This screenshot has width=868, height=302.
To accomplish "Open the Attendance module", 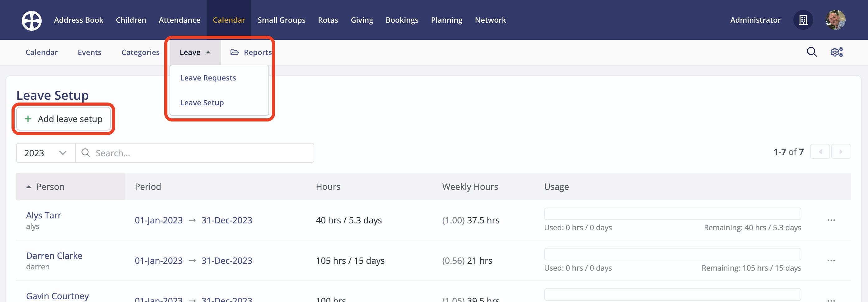I will pyautogui.click(x=180, y=20).
